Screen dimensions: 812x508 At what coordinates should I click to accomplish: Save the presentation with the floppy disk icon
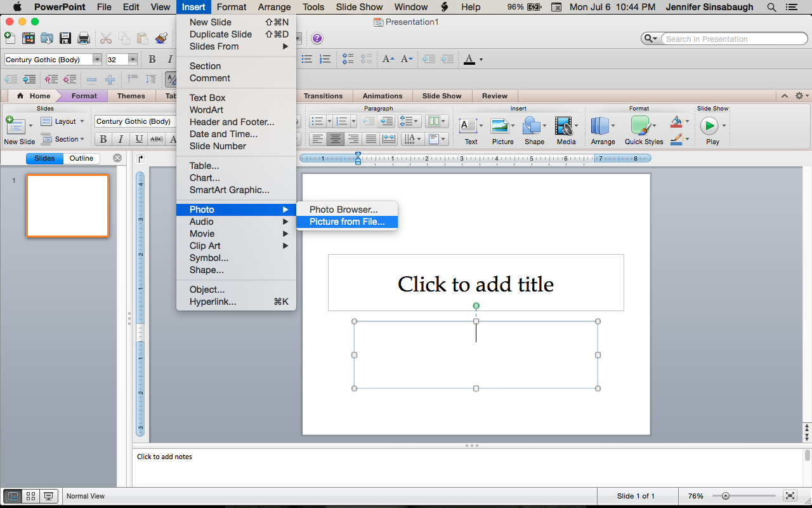(x=65, y=38)
